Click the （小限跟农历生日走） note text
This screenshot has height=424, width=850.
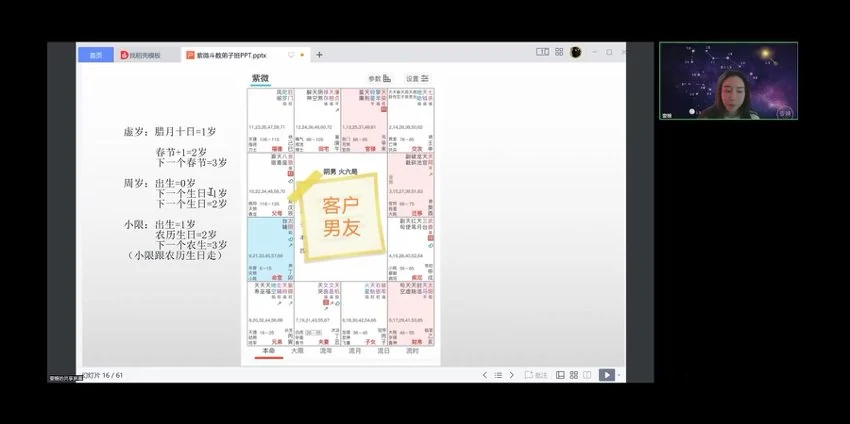176,255
